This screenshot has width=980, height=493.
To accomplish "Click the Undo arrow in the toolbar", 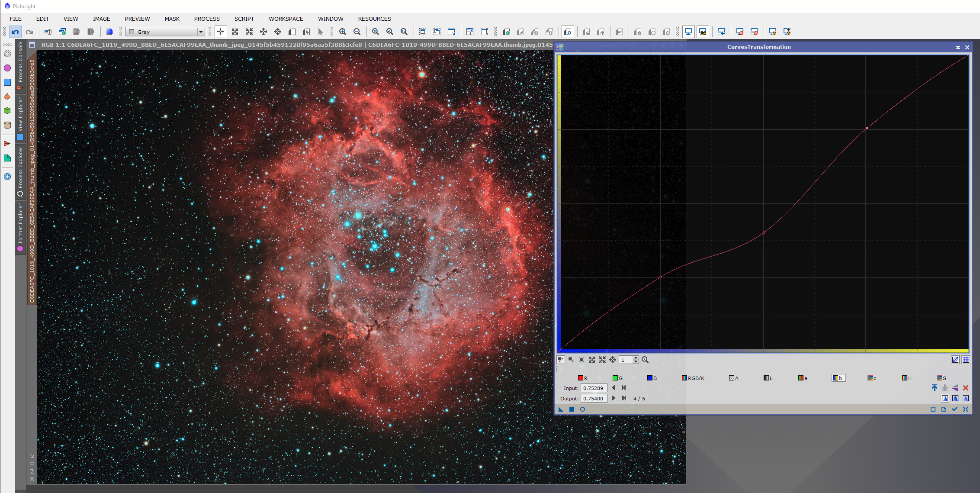I will click(x=15, y=32).
